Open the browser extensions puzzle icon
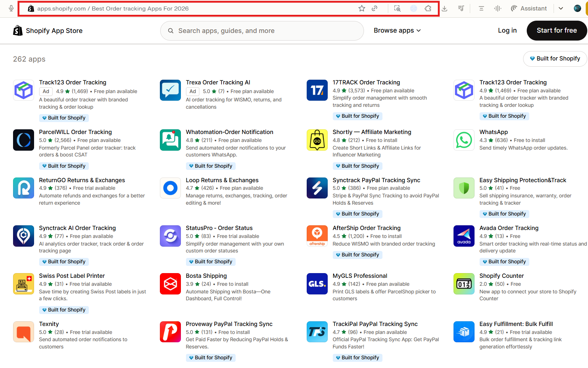The image size is (588, 368). (428, 8)
